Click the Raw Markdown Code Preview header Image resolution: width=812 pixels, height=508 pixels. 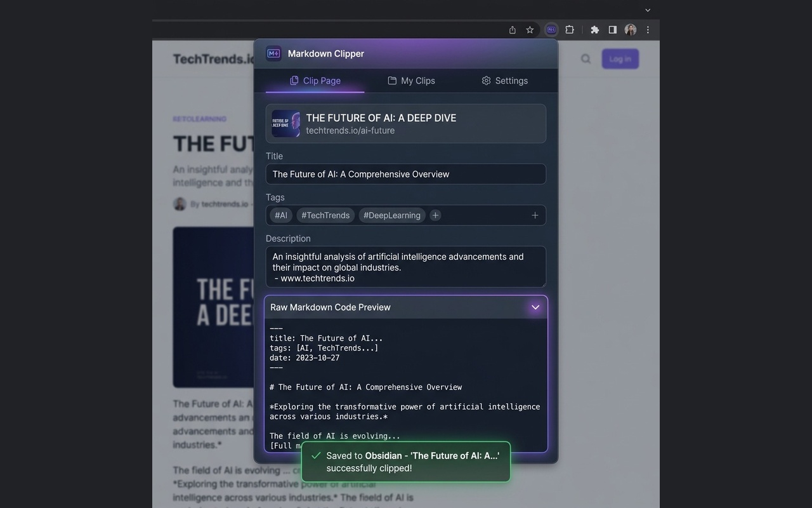(406, 307)
